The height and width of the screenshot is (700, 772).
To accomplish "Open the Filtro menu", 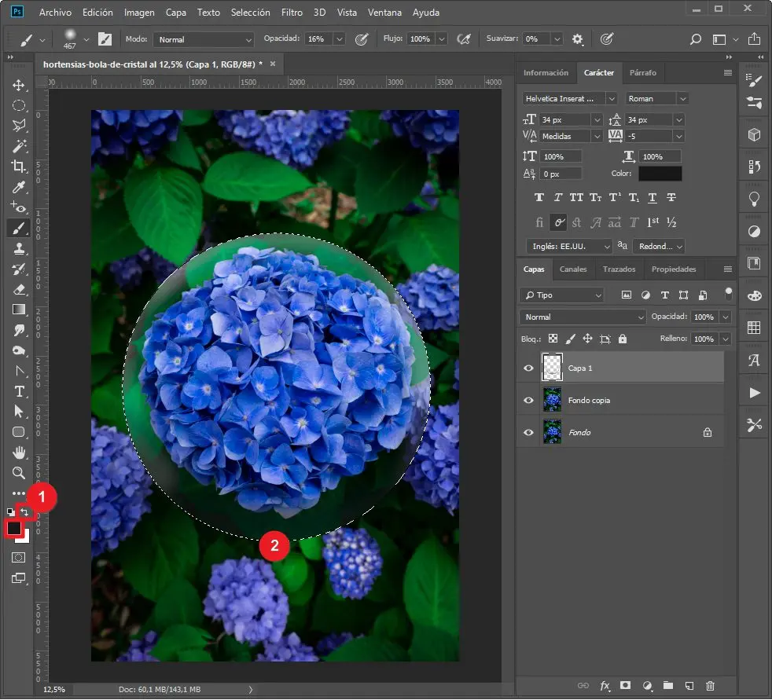I will [292, 13].
